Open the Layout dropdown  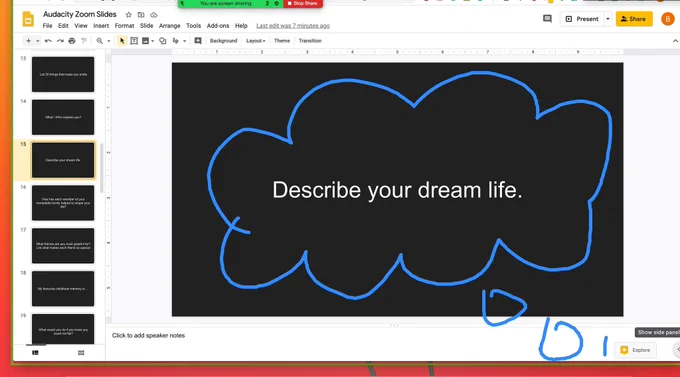click(255, 41)
